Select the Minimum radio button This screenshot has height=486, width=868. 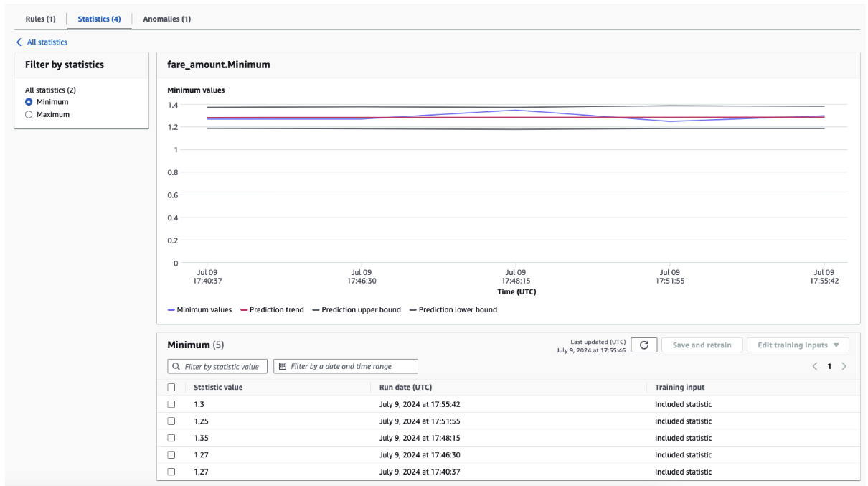29,102
